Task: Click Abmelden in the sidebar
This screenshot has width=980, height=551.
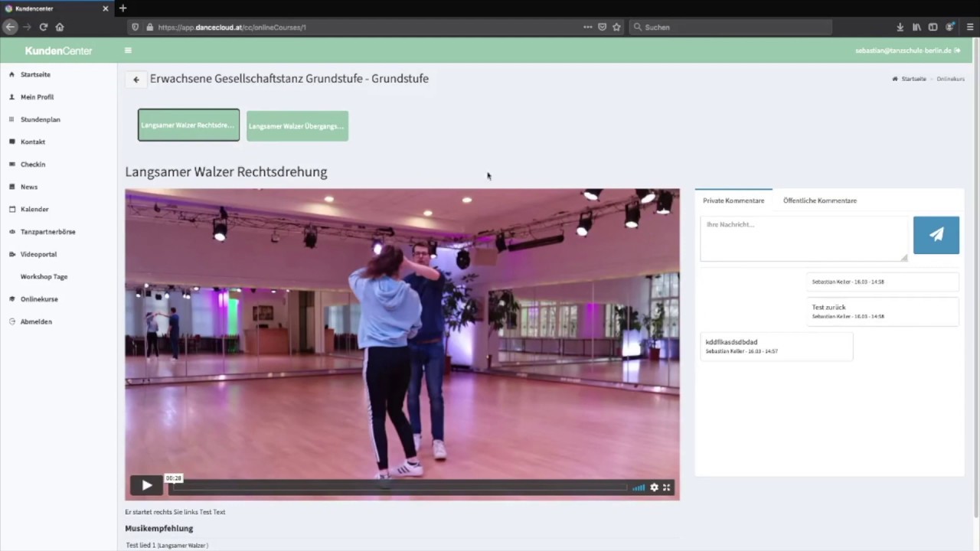Action: point(36,321)
